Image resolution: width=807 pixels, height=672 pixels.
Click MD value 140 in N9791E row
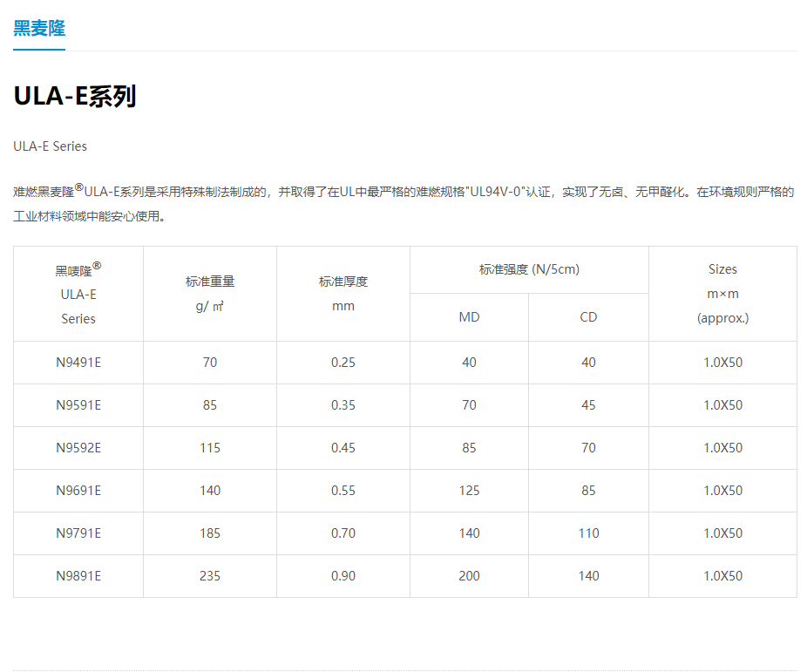470,533
